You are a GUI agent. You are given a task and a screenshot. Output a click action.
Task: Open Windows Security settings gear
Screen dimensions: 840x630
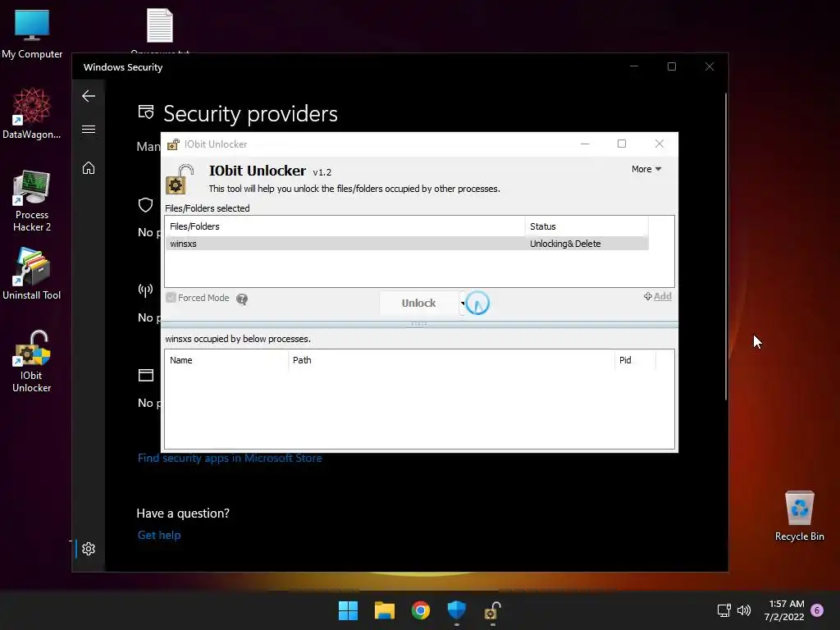[89, 549]
